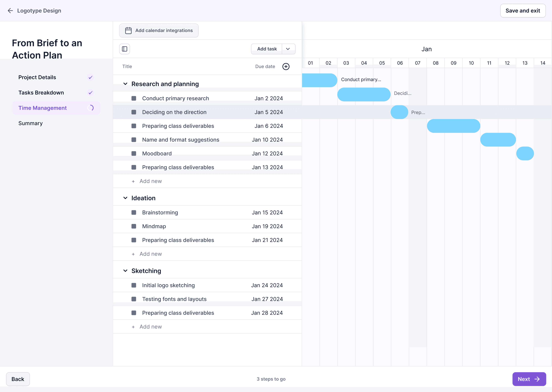552x392 pixels.
Task: Click the Time Management progress spinner icon
Action: click(91, 108)
